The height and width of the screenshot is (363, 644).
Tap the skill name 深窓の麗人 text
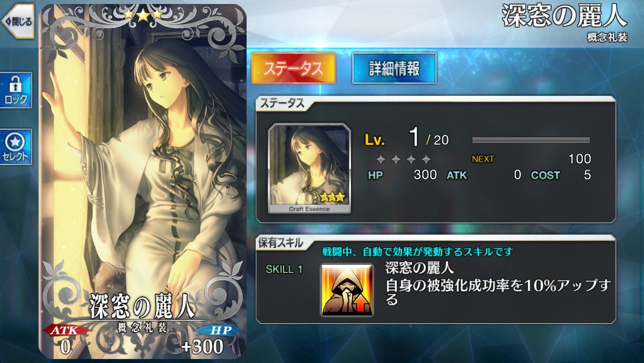click(420, 268)
